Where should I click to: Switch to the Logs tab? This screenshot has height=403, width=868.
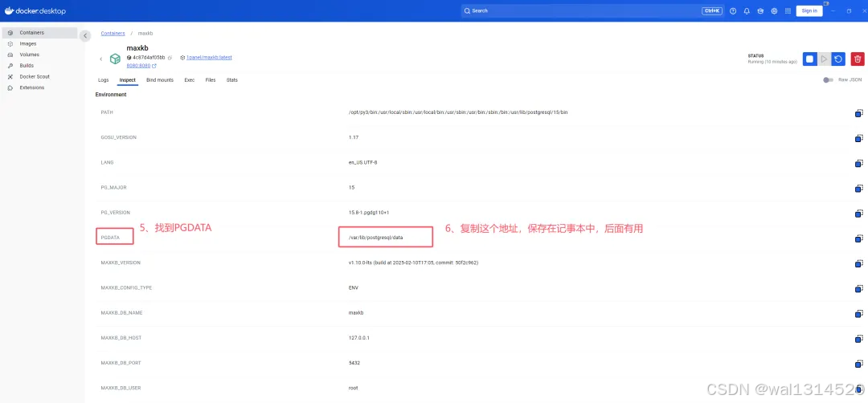coord(104,80)
